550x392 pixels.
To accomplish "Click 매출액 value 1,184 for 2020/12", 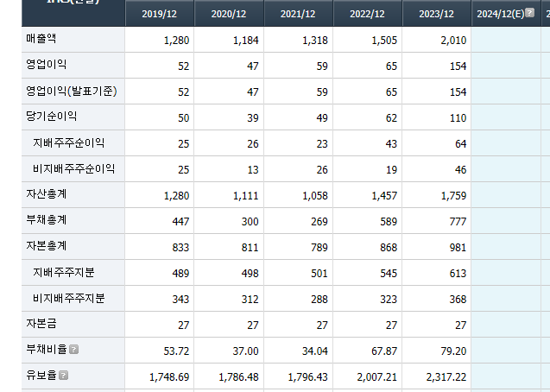I will tap(246, 41).
